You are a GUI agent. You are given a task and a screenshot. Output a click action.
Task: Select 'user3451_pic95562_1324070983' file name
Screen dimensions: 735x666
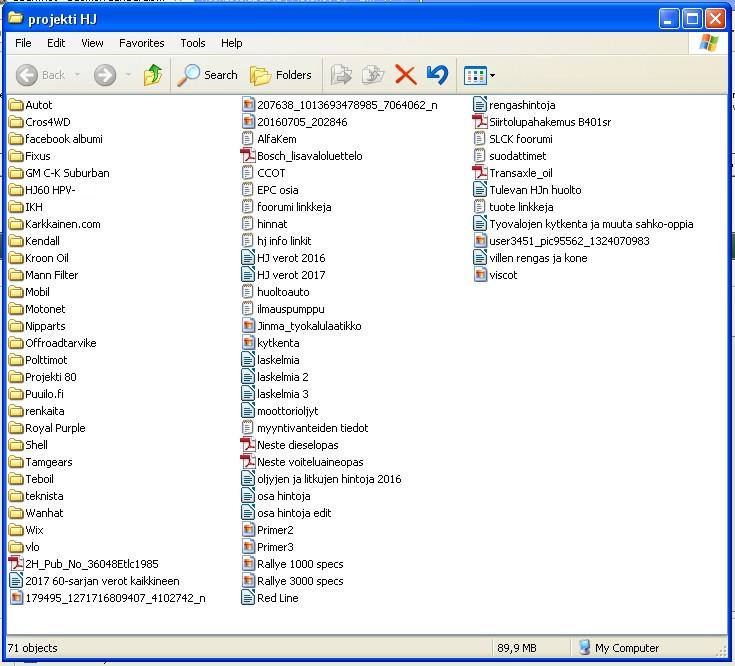tap(570, 241)
